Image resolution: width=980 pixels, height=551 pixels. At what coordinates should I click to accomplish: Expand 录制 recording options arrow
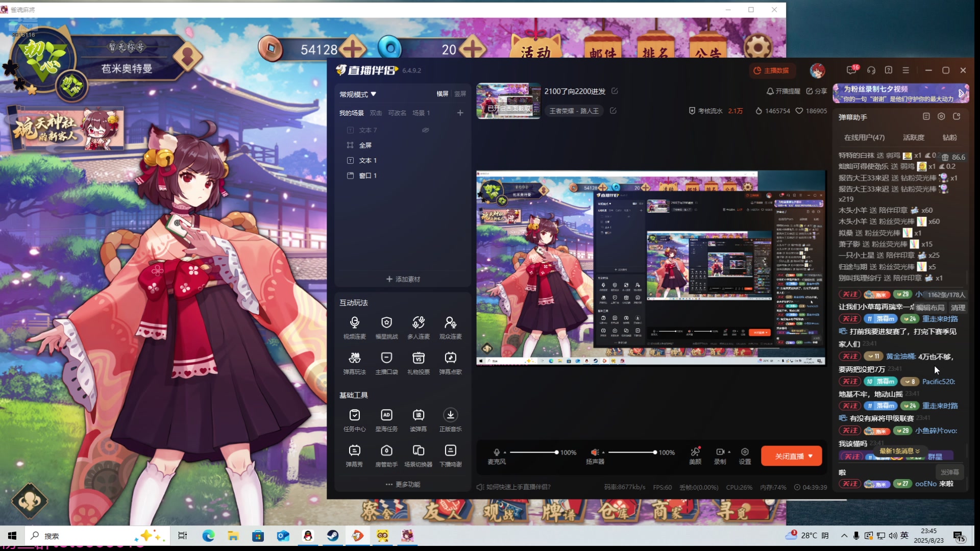(729, 452)
